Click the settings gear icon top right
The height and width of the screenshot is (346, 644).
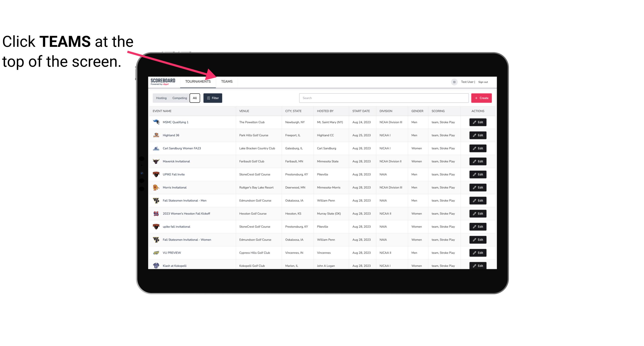click(453, 81)
